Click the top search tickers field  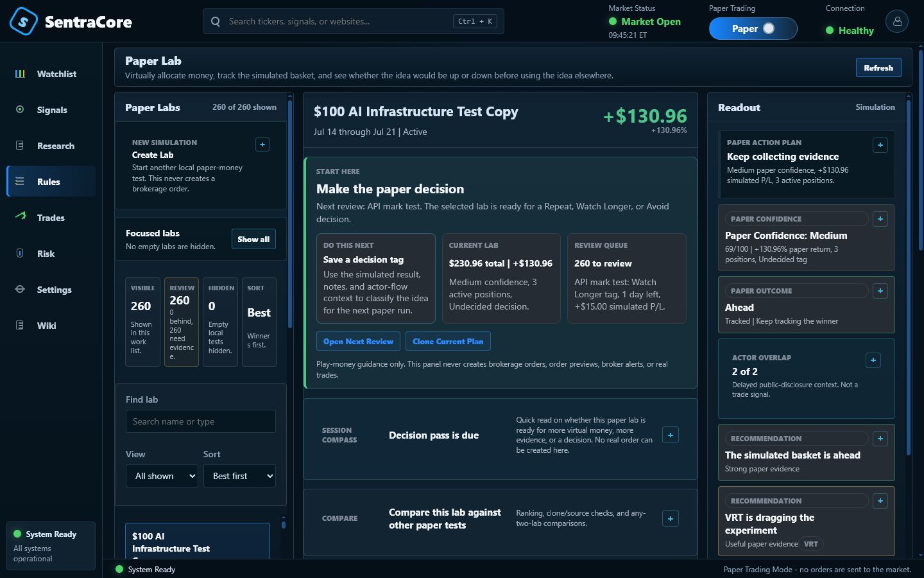pyautogui.click(x=354, y=21)
